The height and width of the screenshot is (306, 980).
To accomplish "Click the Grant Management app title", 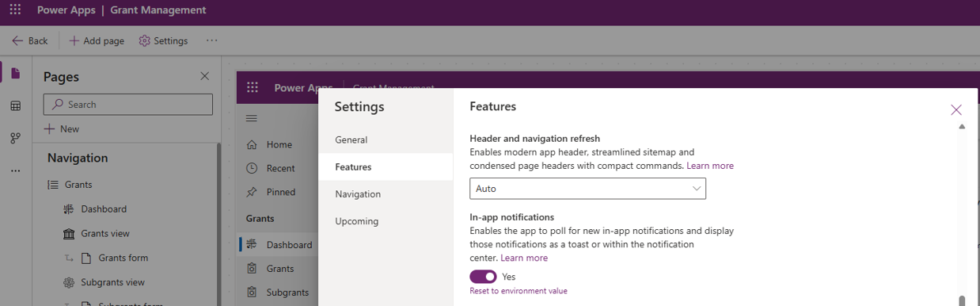I will click(158, 10).
